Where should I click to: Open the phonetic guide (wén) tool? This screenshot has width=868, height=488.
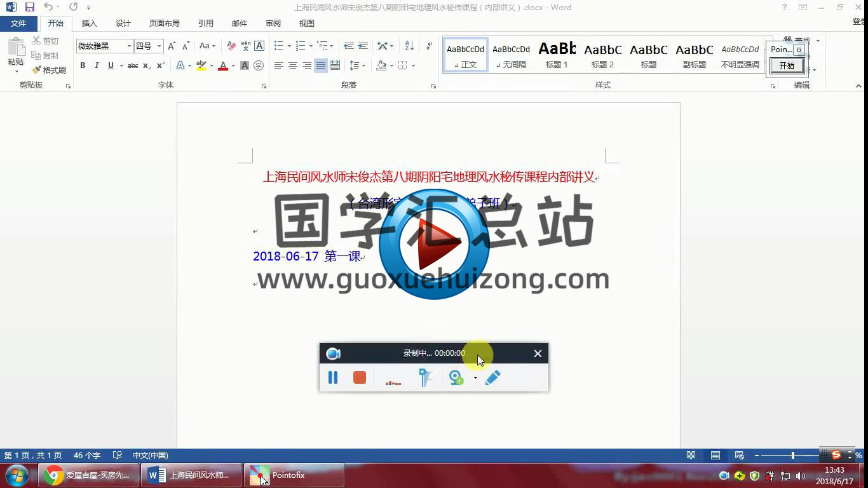click(x=245, y=46)
